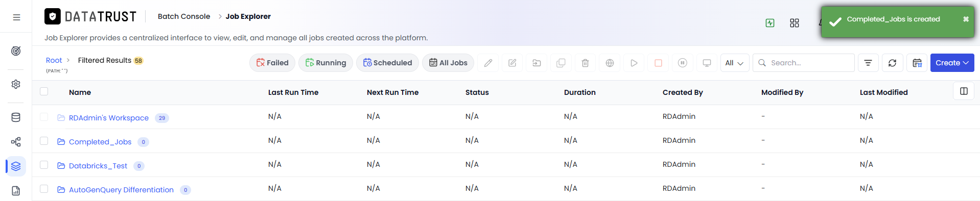
Task: Click the globe toolbar icon
Action: point(610,63)
